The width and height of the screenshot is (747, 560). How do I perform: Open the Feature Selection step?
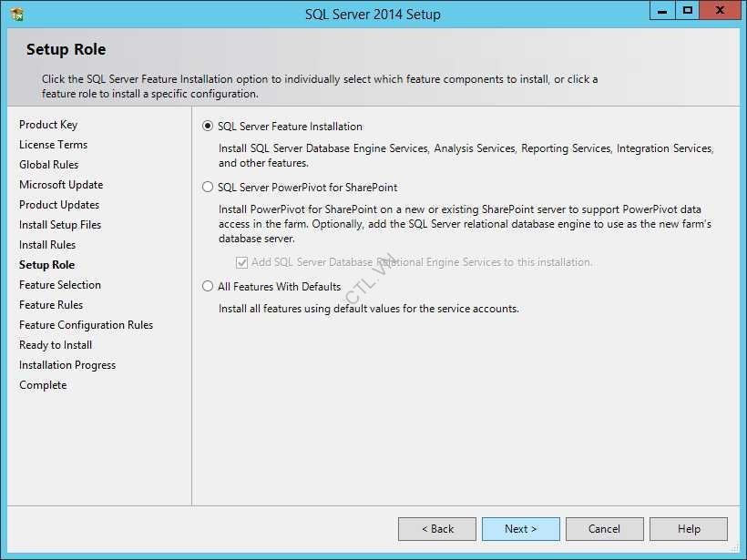coord(59,284)
